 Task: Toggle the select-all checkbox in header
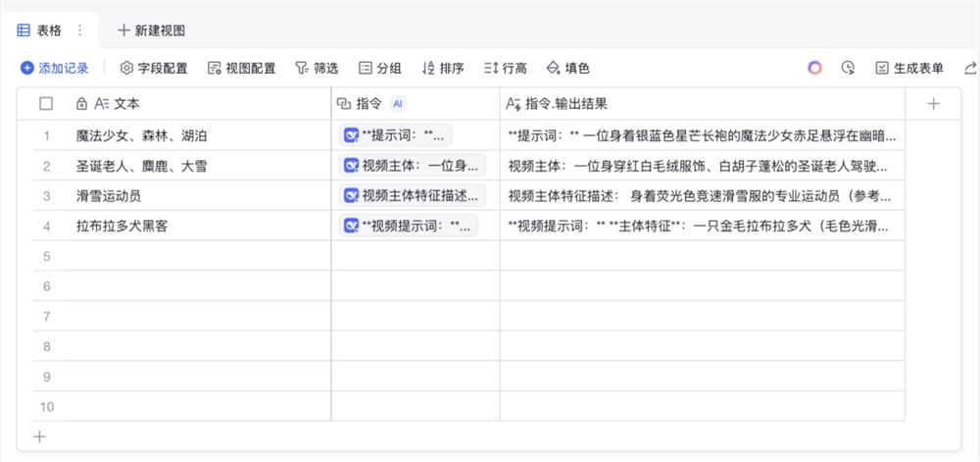(x=46, y=104)
